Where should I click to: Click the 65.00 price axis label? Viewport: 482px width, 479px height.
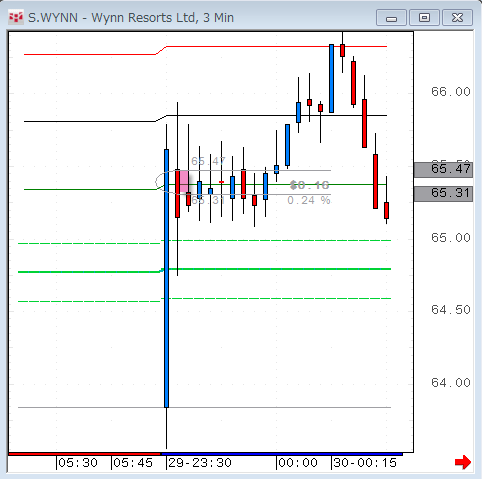point(451,238)
